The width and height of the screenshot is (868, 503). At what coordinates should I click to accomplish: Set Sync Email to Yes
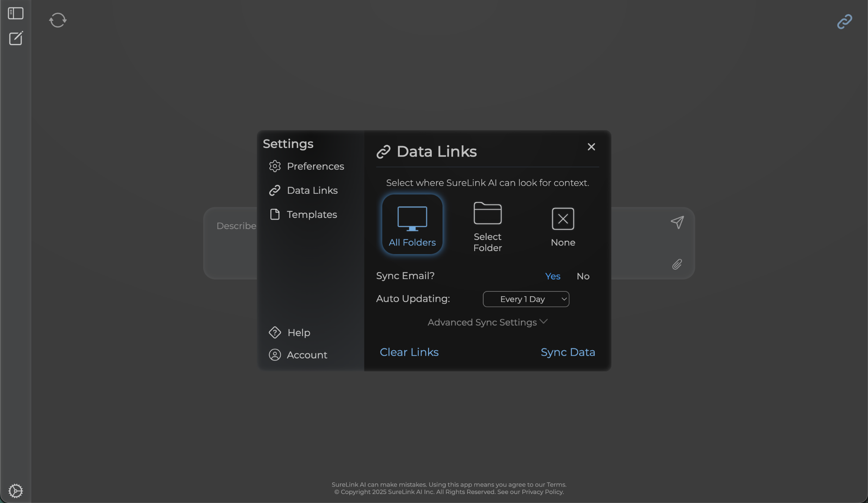(553, 276)
